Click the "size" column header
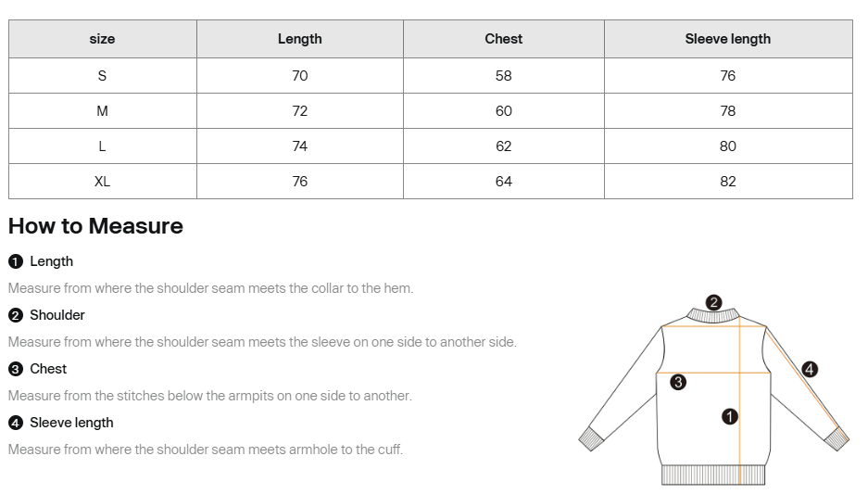This screenshot has width=868, height=494. (102, 39)
